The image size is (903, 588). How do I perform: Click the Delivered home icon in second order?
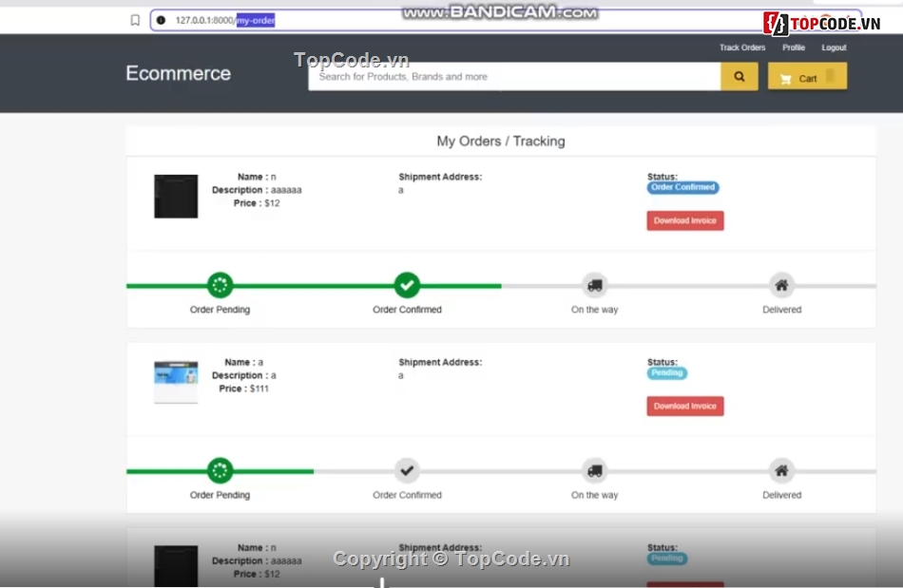[781, 470]
